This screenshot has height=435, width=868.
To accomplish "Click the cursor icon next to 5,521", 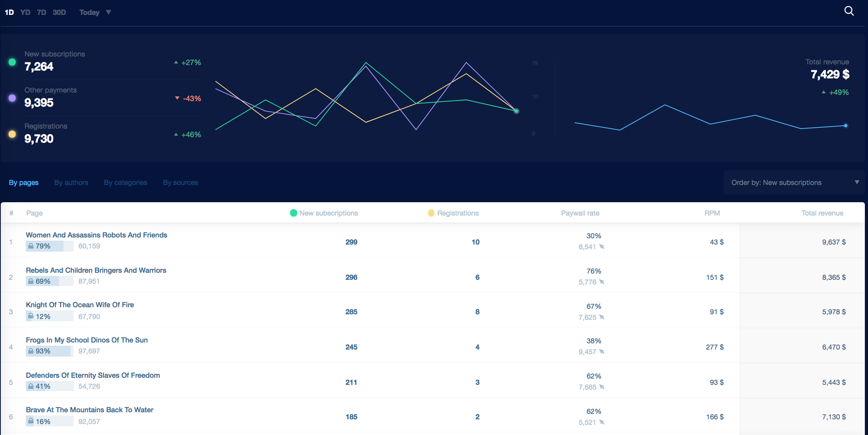I will [x=602, y=422].
